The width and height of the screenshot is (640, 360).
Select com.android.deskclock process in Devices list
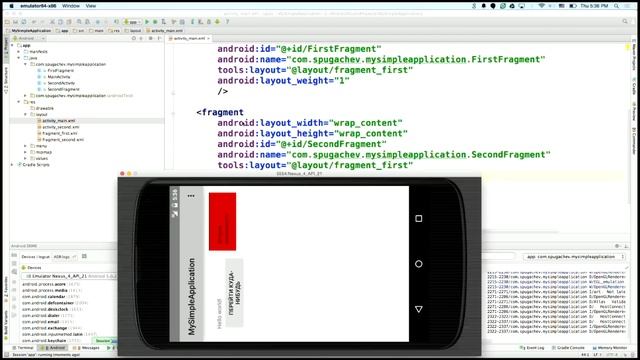(53, 309)
